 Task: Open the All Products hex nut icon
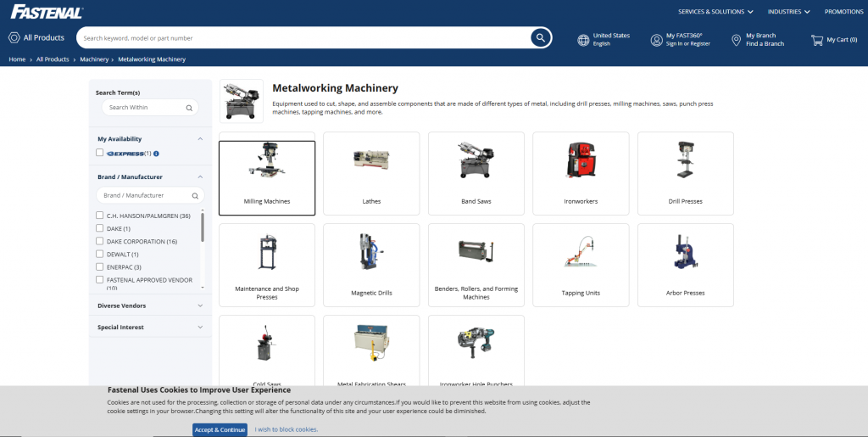(14, 37)
